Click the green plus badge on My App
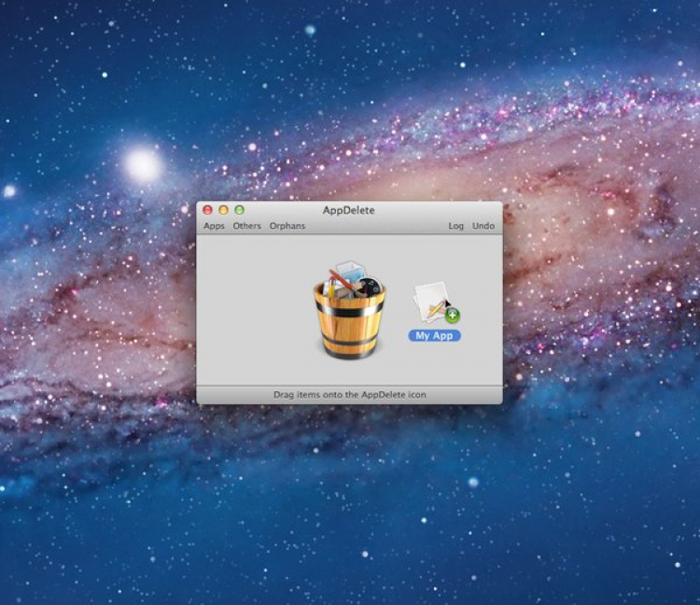Image resolution: width=700 pixels, height=605 pixels. click(x=453, y=316)
